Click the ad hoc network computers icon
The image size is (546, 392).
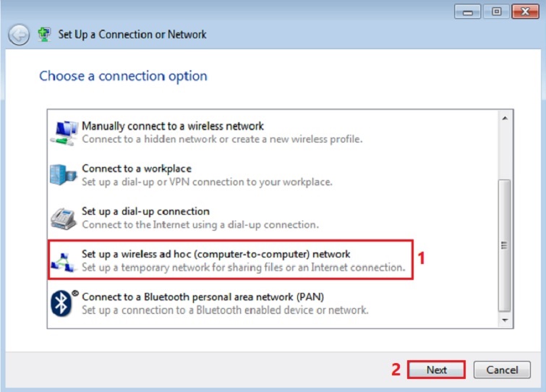click(64, 261)
